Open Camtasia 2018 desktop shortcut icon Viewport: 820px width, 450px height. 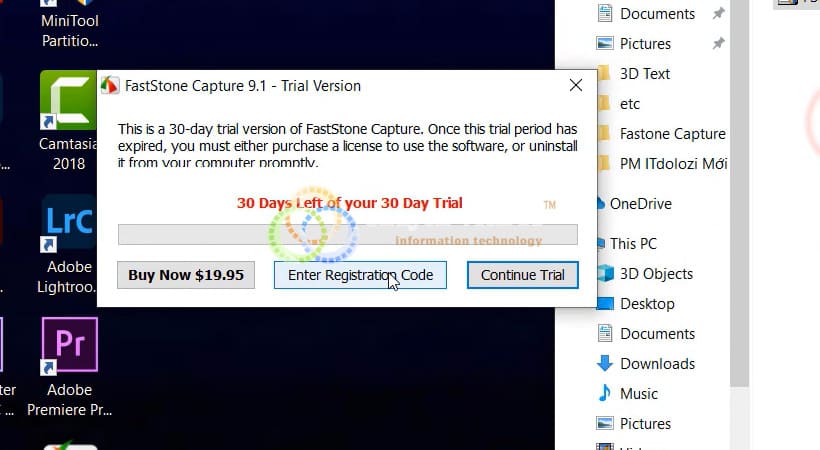coord(68,100)
